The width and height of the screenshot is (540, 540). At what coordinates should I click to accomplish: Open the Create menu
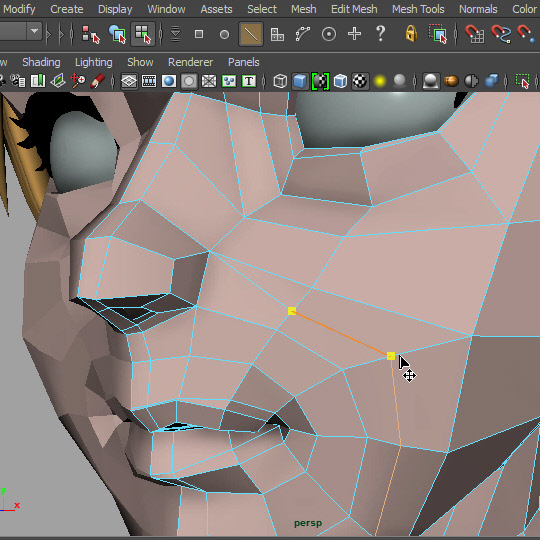pyautogui.click(x=66, y=9)
